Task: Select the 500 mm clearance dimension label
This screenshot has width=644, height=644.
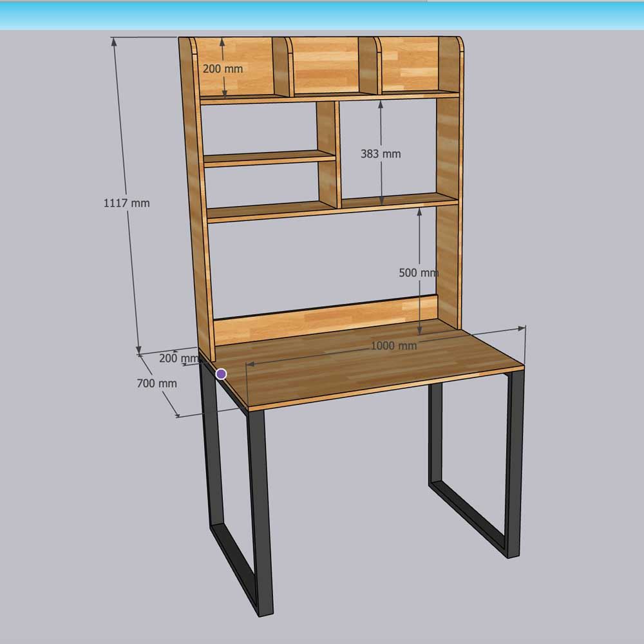Action: [418, 272]
